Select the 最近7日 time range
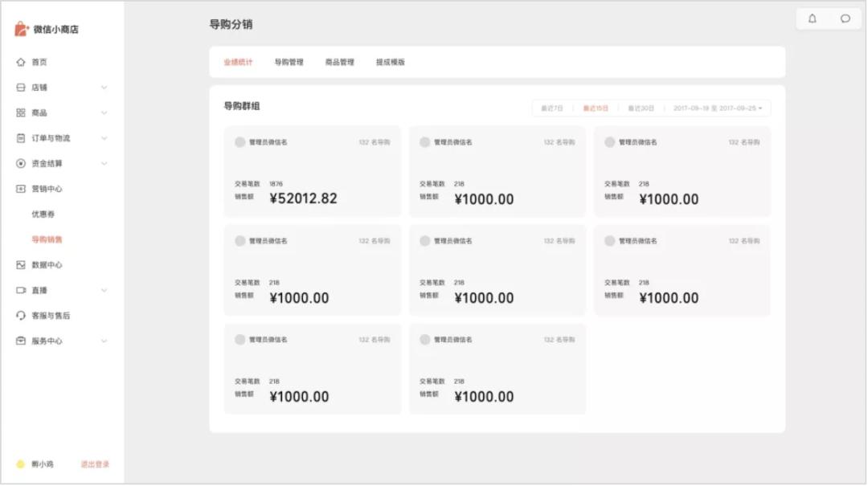The image size is (868, 486). 552,108
